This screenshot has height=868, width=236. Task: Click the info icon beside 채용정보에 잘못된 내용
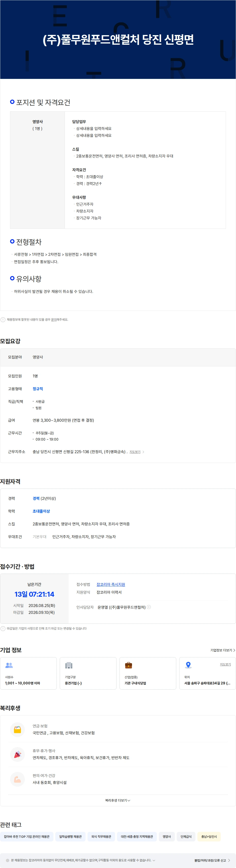(x=3, y=319)
